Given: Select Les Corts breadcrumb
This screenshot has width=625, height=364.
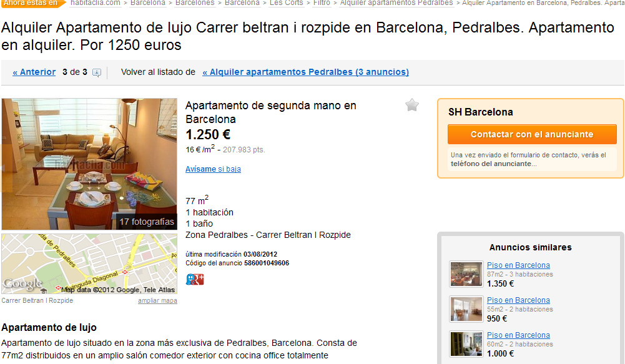Looking at the screenshot, I should point(286,2).
